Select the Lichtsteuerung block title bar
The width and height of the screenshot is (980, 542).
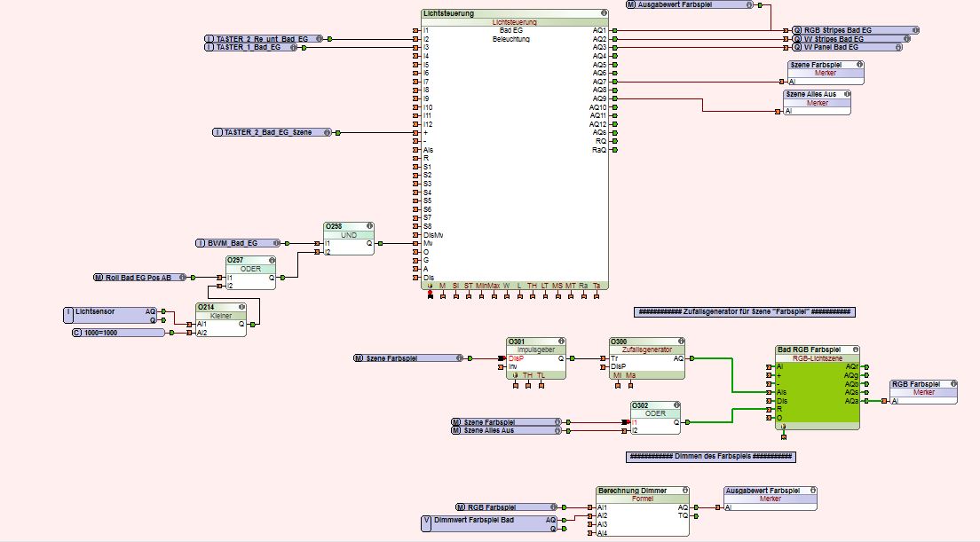tap(515, 13)
